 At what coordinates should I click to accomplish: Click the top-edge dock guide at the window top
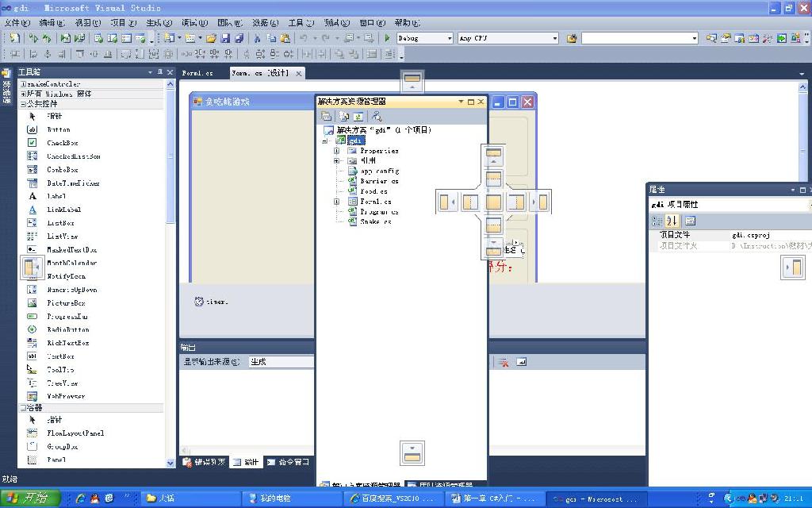click(x=412, y=82)
